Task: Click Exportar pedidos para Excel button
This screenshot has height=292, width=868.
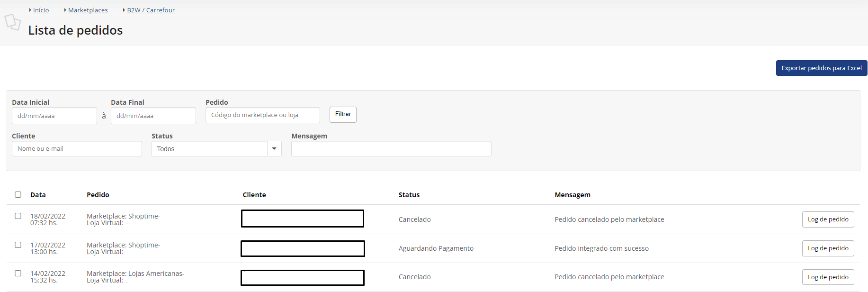Action: tap(821, 68)
